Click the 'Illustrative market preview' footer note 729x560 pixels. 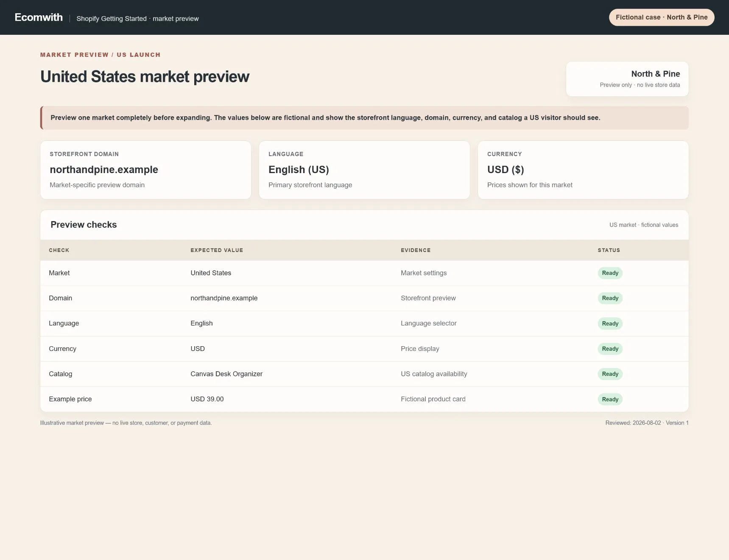tap(126, 423)
